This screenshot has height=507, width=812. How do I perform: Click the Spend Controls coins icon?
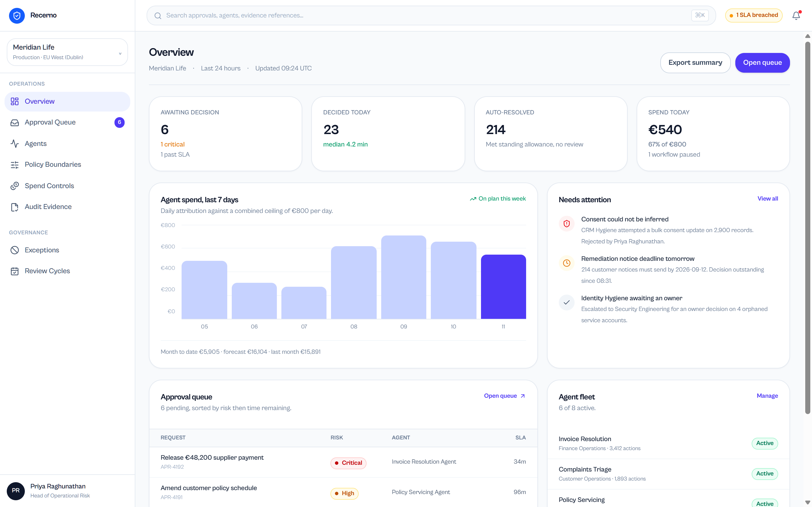(x=14, y=186)
